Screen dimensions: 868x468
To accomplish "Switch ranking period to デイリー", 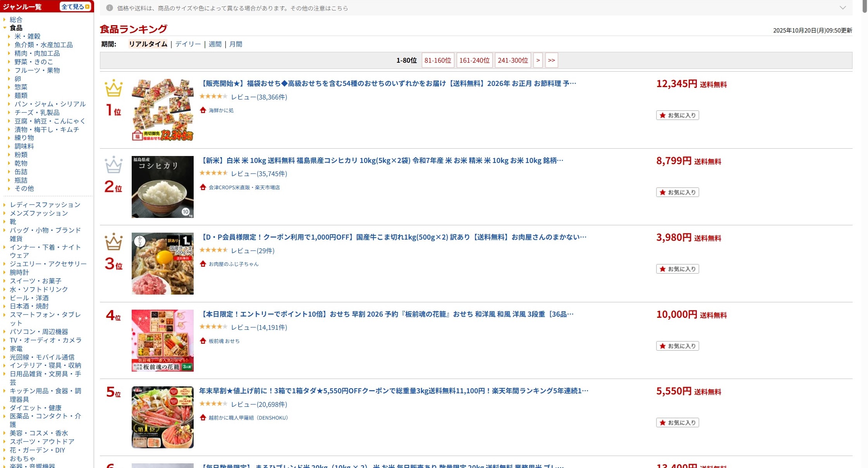I will click(x=188, y=44).
